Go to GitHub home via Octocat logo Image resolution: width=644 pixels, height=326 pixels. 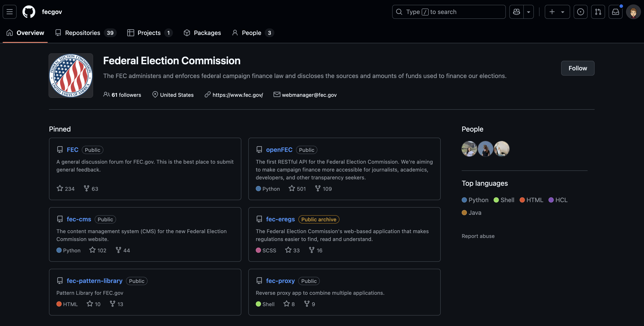click(29, 12)
